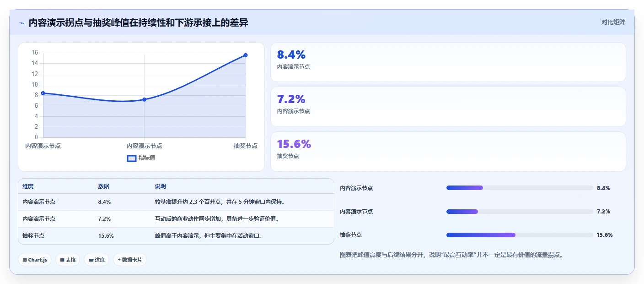The image size is (644, 284).
Task: Click the chart data point at 15.6
Action: click(x=246, y=55)
